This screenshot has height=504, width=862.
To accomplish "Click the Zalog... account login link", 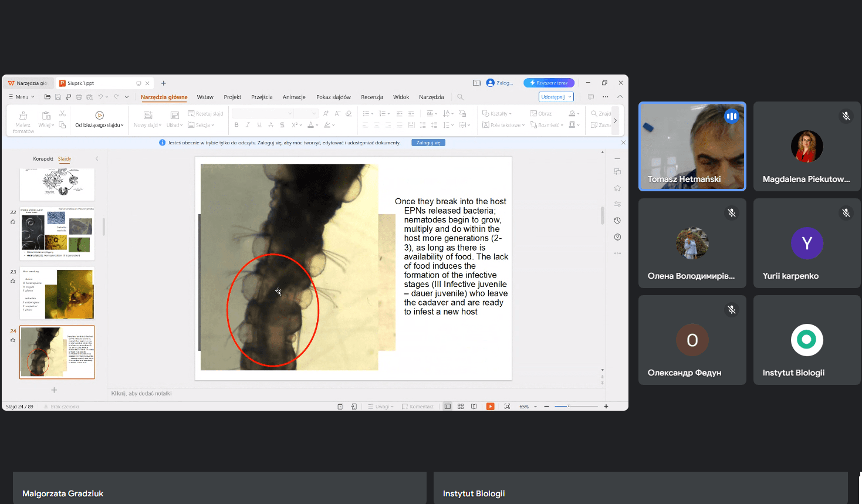I will click(x=500, y=83).
